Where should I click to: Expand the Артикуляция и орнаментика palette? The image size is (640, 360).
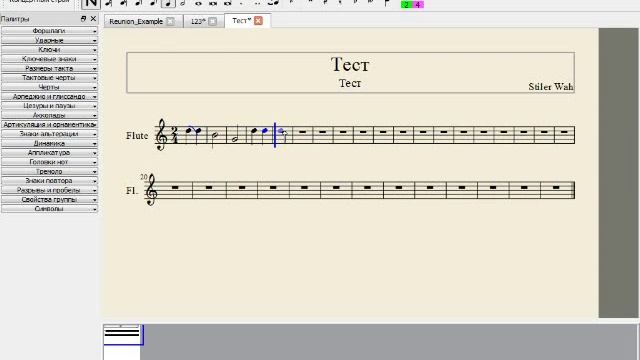[x=49, y=124]
